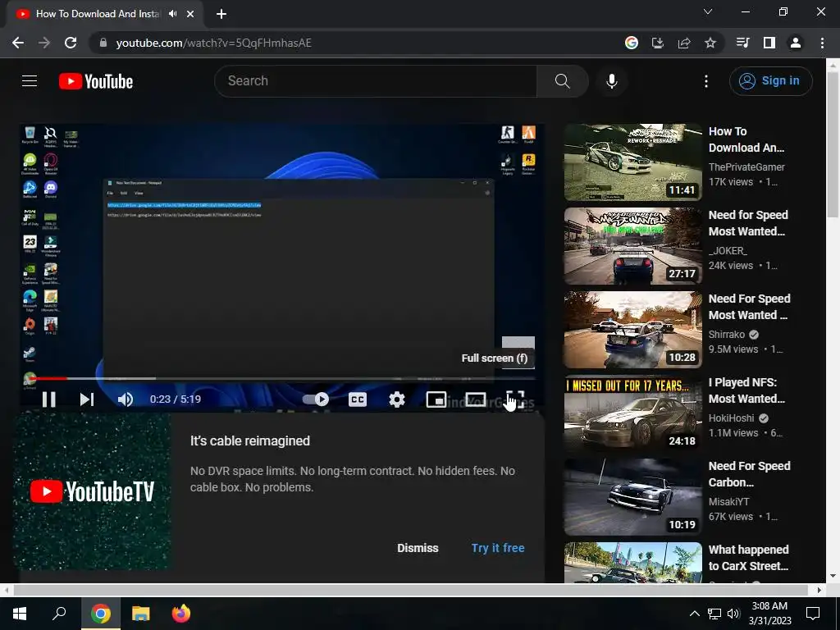Click _JOKER_ channel name
Viewport: 840px width, 630px height.
click(728, 251)
